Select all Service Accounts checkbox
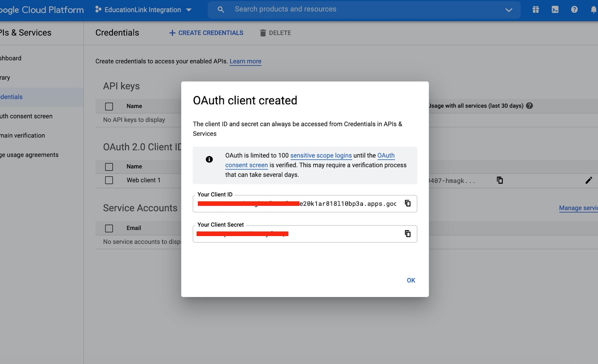Screen dimensions: 598x364 pyautogui.click(x=109, y=228)
